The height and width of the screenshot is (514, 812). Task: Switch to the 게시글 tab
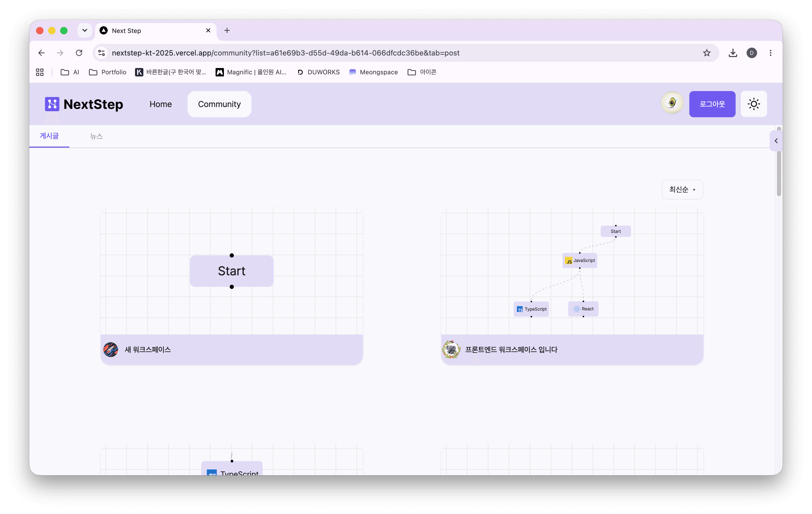[49, 136]
